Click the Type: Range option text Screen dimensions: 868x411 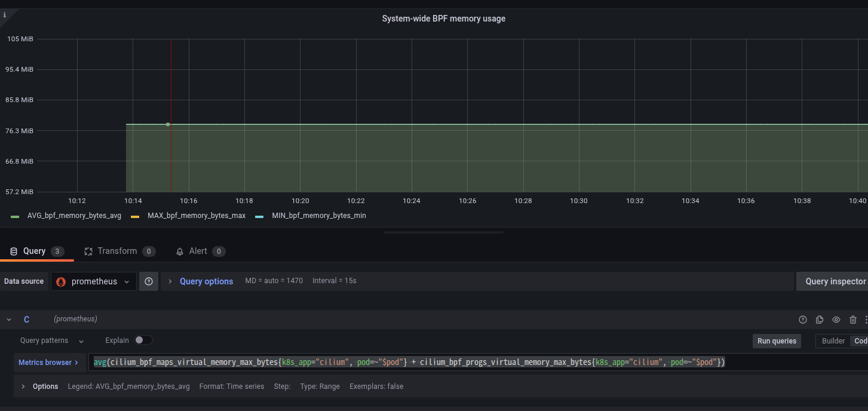[x=320, y=387]
